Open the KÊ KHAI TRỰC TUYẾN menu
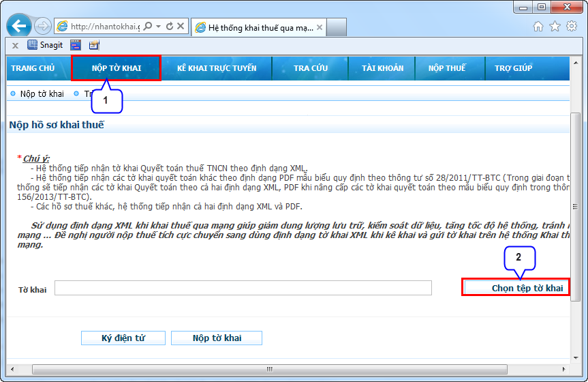588x382 pixels. (217, 68)
